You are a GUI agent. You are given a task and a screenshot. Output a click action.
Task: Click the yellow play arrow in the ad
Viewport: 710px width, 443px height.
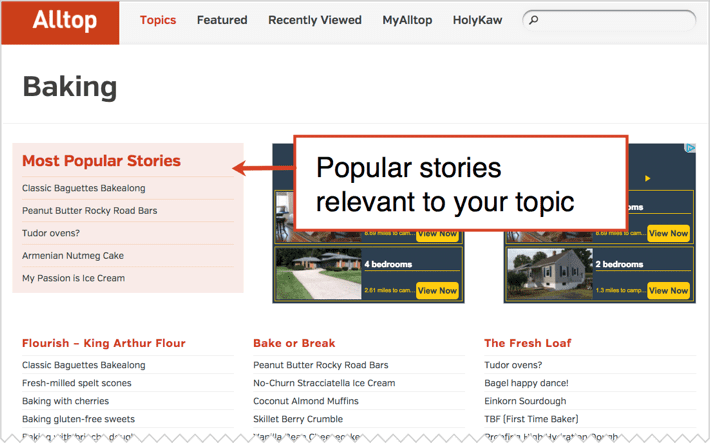648,178
